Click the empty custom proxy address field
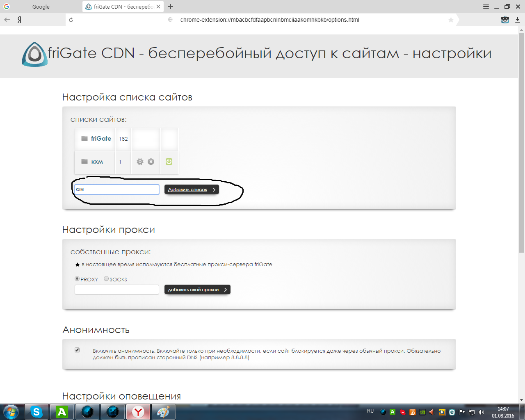The height and width of the screenshot is (420, 525). [117, 290]
